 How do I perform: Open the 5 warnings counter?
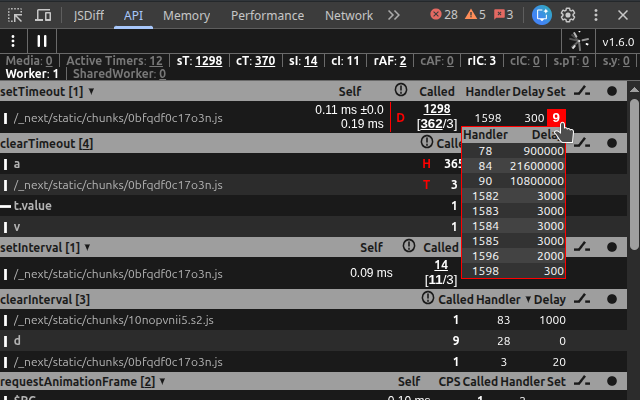click(x=476, y=15)
